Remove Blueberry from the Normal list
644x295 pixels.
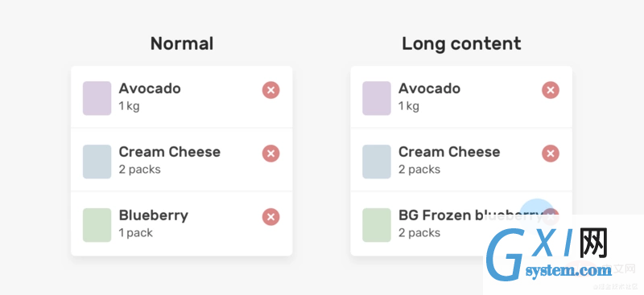[x=271, y=217]
